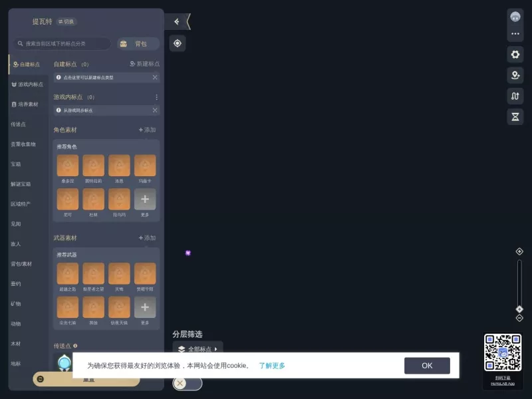
Task: Open the user avatar icon
Action: (515, 16)
